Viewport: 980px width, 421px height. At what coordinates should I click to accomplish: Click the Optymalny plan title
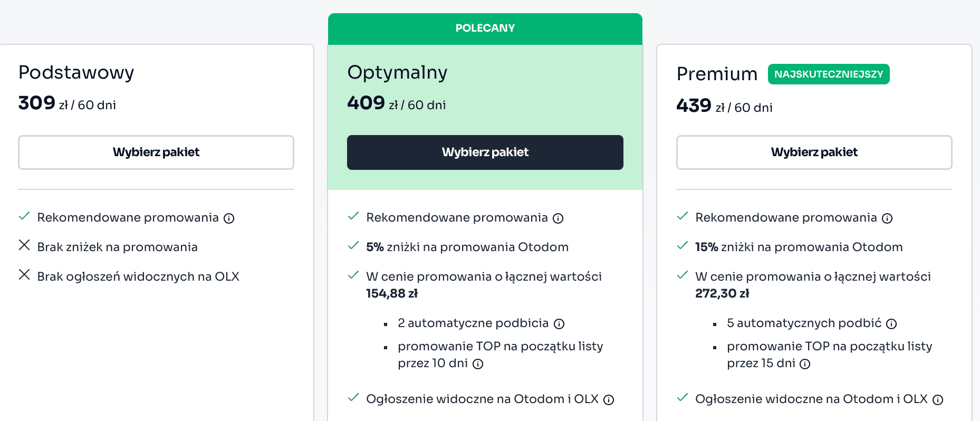pyautogui.click(x=397, y=72)
